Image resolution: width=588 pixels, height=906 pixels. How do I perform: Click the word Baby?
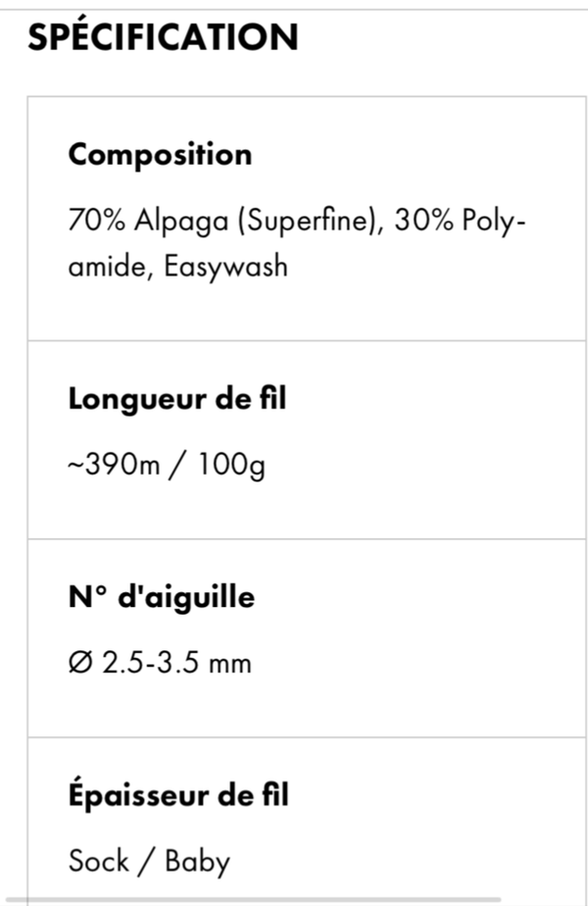[x=197, y=861]
